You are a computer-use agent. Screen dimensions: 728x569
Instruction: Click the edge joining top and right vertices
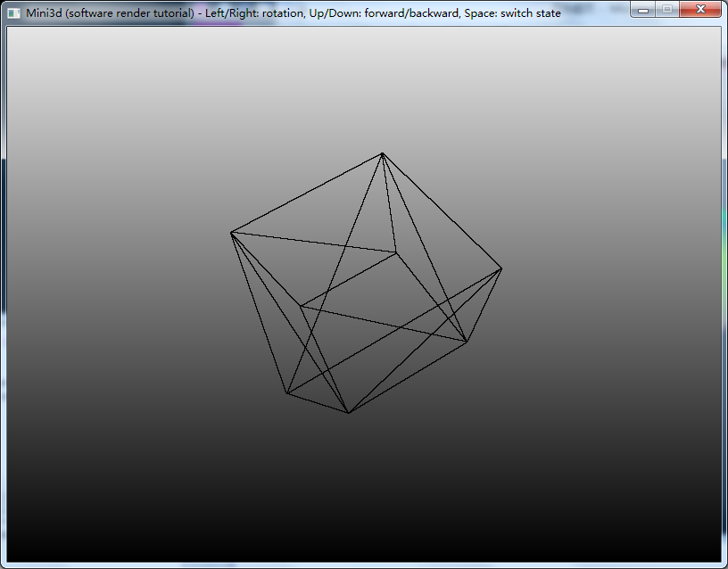click(x=442, y=210)
